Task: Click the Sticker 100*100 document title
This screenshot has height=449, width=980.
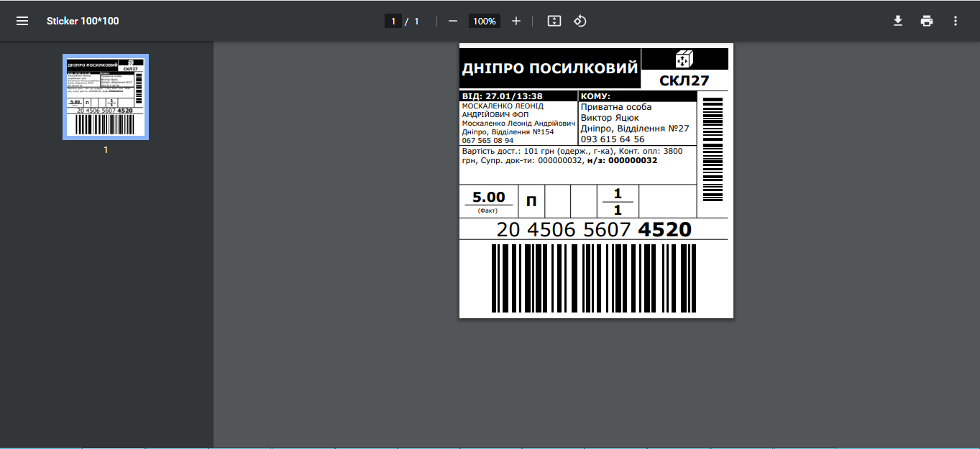Action: 83,21
